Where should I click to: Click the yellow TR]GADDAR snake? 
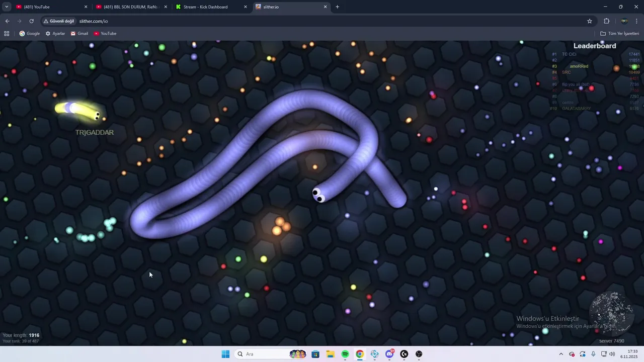click(78, 111)
